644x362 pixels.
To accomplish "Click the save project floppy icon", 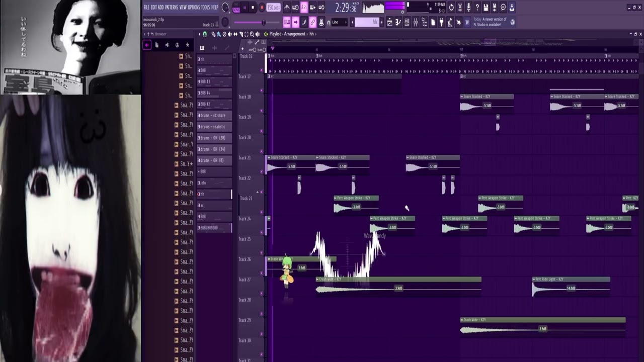I will 486,8.
